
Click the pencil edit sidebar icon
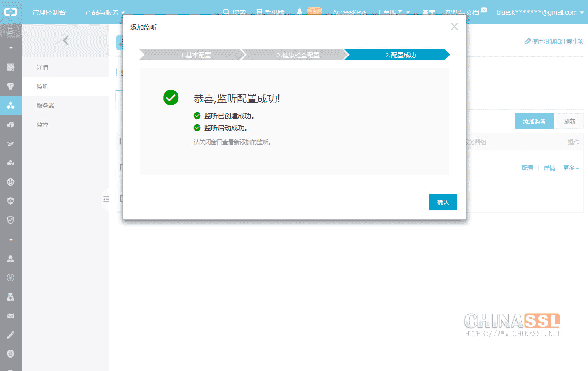pos(11,335)
